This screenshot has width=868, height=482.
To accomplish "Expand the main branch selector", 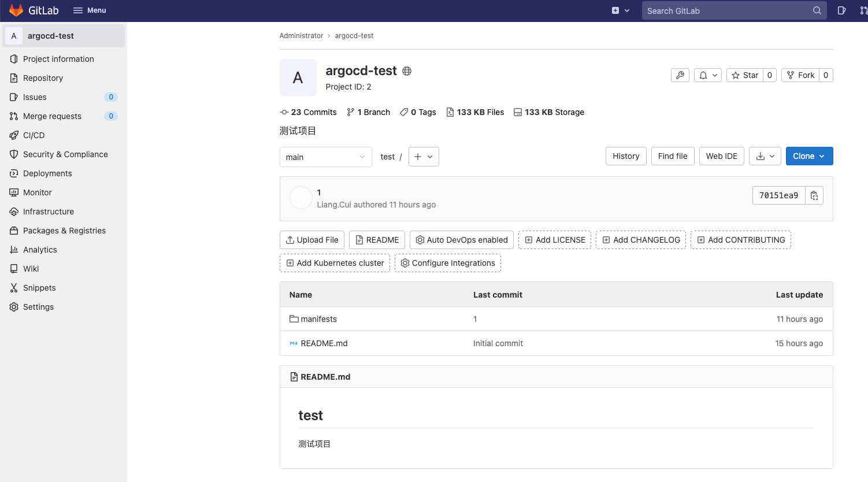I will point(325,157).
